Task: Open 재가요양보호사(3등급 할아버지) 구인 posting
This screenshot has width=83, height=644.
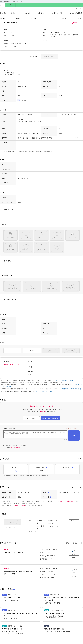Action: (x=15, y=553)
